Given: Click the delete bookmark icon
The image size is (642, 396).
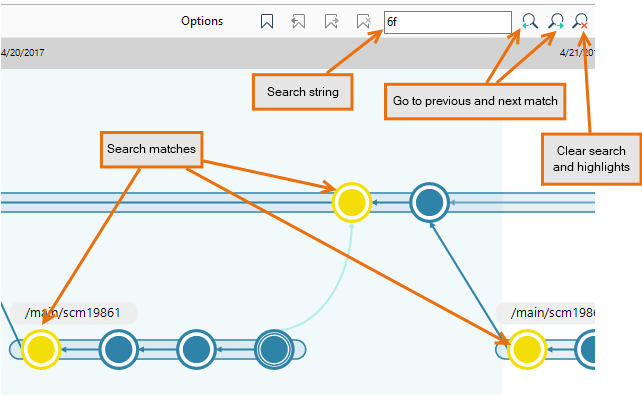Looking at the screenshot, I should click(x=364, y=21).
